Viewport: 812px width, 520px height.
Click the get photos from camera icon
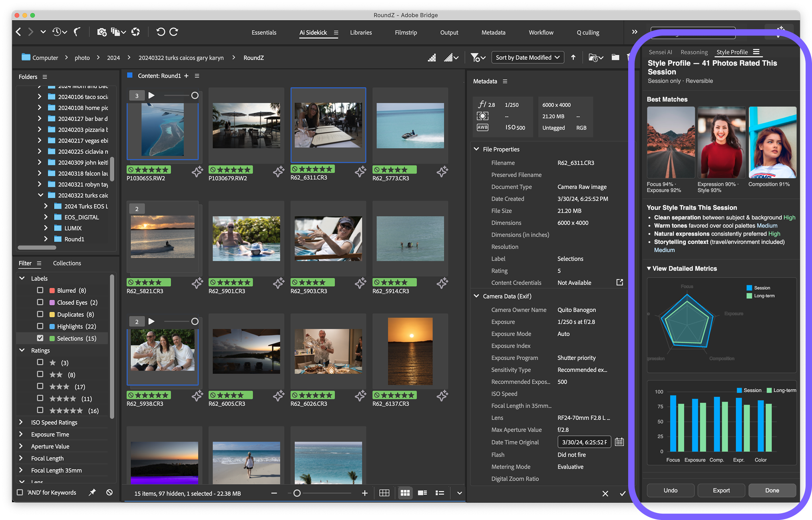(102, 32)
